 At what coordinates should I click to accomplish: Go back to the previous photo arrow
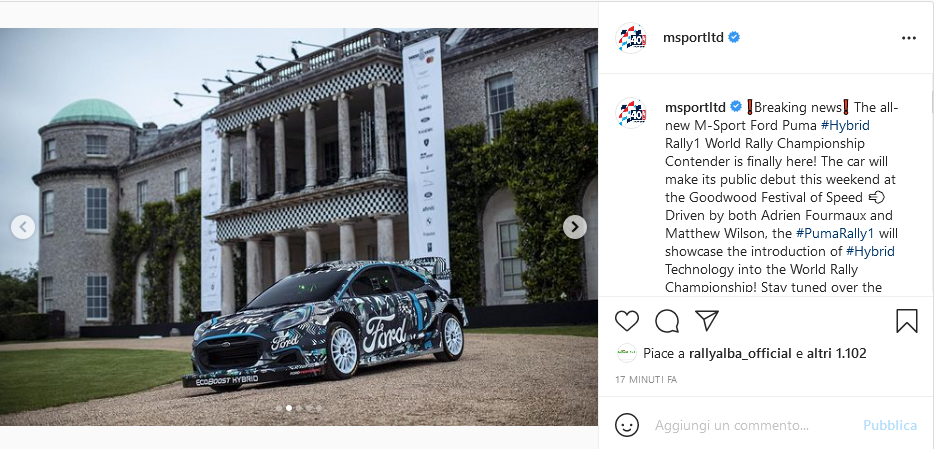[23, 227]
